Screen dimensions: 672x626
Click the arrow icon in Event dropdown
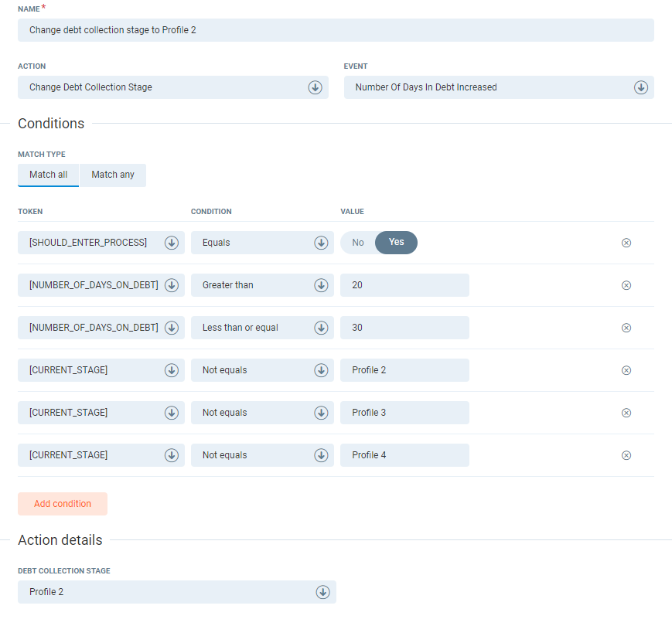click(x=640, y=87)
